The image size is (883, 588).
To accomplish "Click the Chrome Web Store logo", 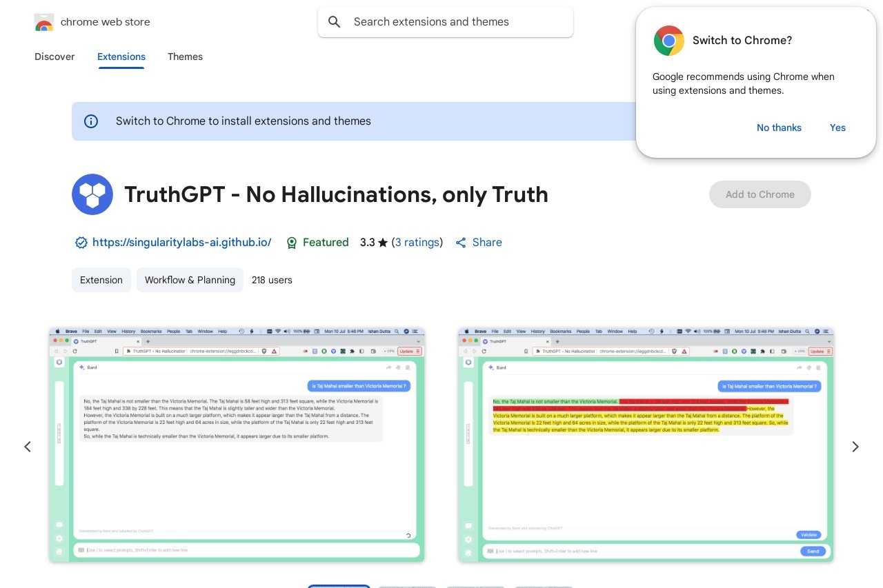I will point(44,22).
